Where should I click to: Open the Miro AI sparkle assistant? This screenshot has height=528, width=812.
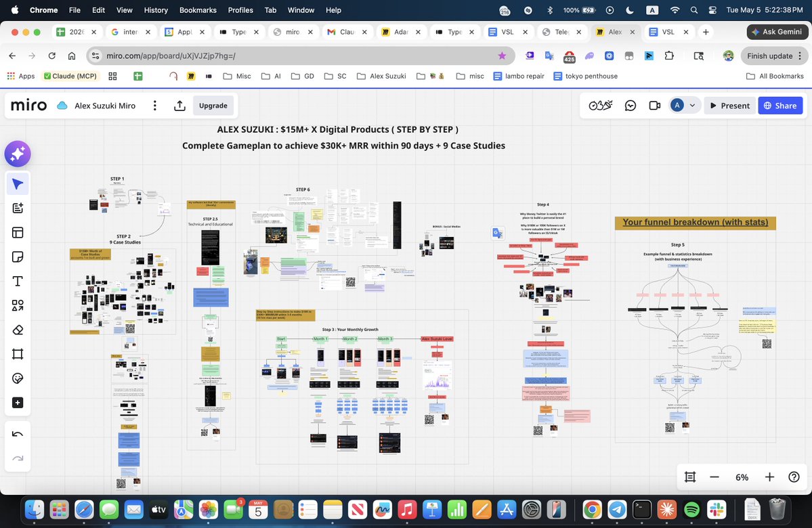[x=18, y=154]
